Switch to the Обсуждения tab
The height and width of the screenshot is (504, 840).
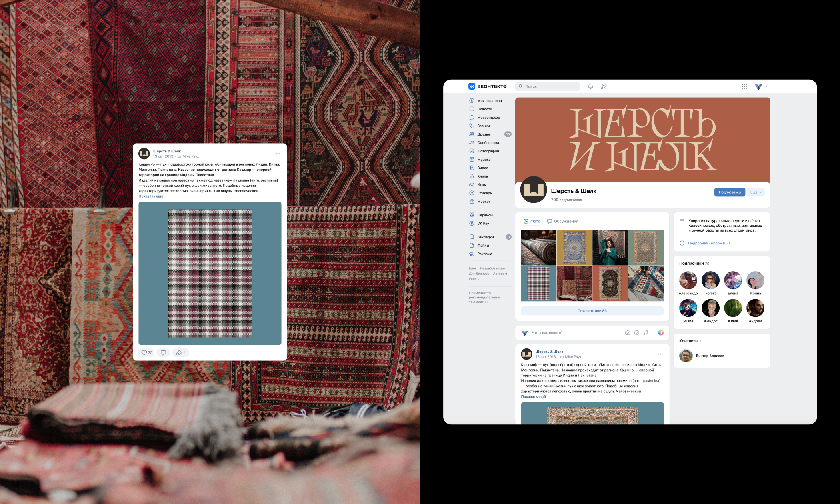[x=562, y=221]
